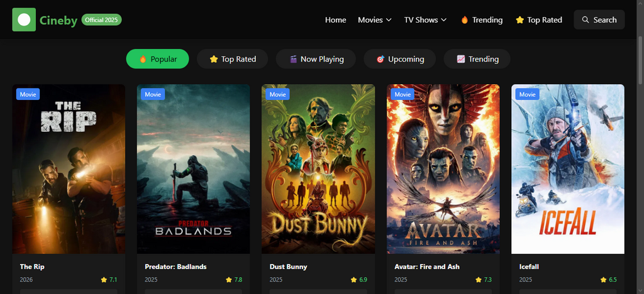Click the star icon beside Top Rated in navbar
The height and width of the screenshot is (294, 644).
tap(519, 19)
